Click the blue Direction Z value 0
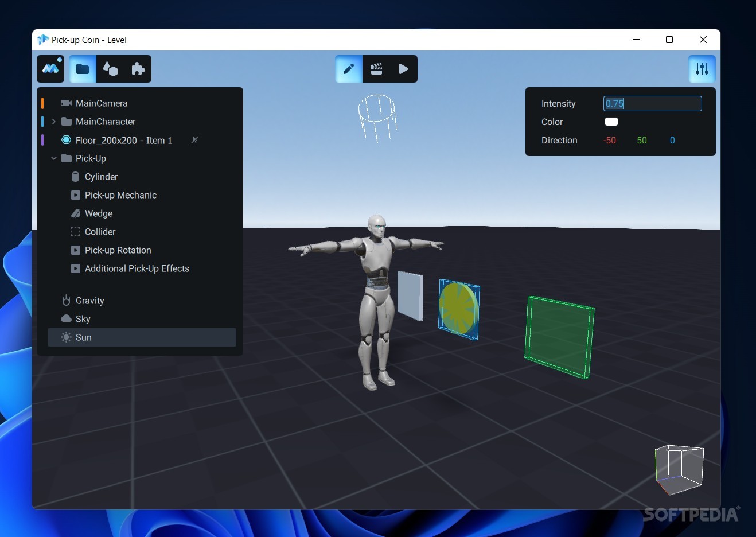The image size is (756, 537). [672, 140]
